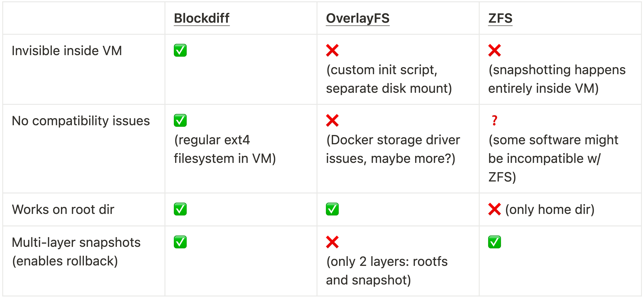The height and width of the screenshot is (299, 644).
Task: Click Blockdiff's green check for No compatibility issues
Action: click(180, 121)
